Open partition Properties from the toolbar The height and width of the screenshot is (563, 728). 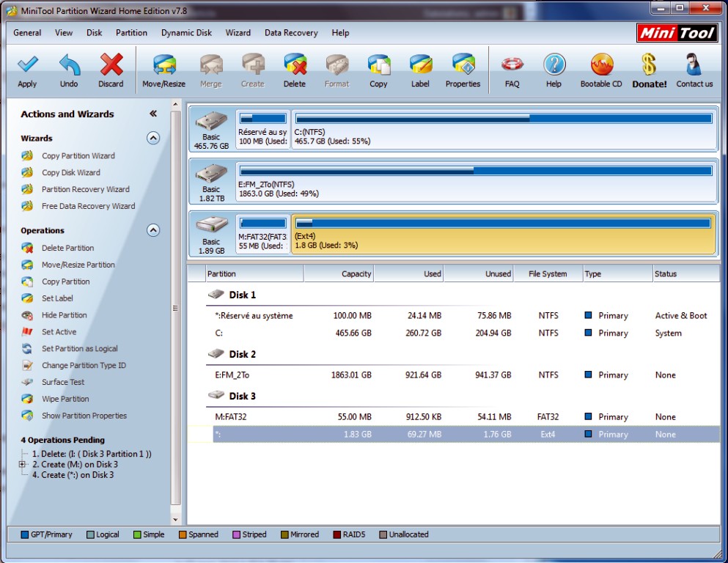(463, 70)
